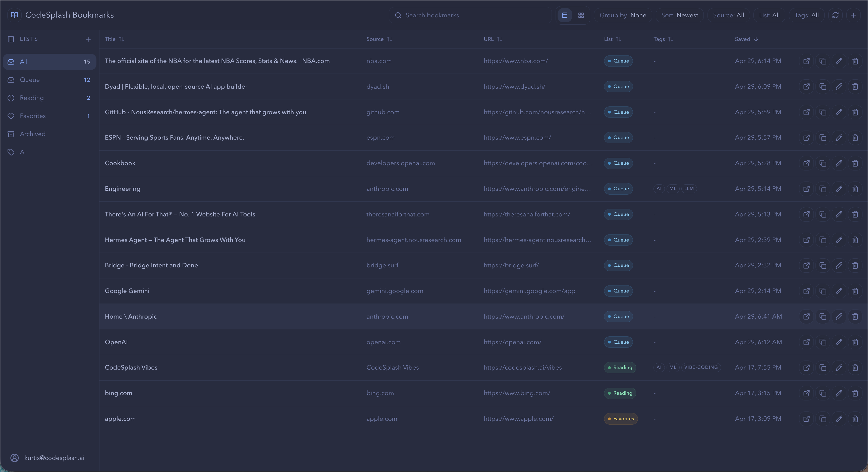Open CodeSplash Vibes external link icon
The height and width of the screenshot is (472, 868).
pyautogui.click(x=806, y=368)
